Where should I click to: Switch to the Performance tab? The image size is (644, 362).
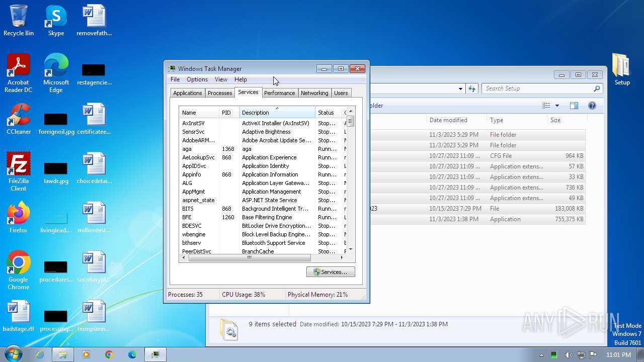click(279, 93)
